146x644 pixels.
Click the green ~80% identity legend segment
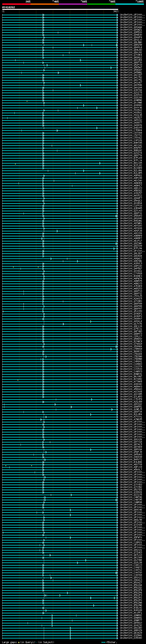point(101,4)
